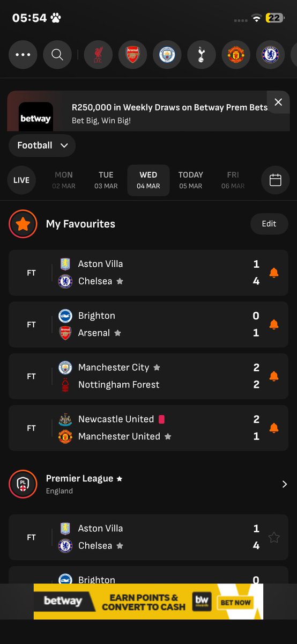Viewport: 297px width, 644px height.
Task: Switch to the TUE 03 MAR date tab
Action: (x=106, y=180)
